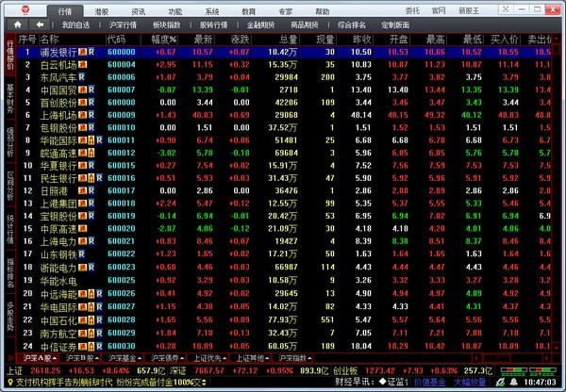
Task: Open the 资讯 menu tab
Action: pyautogui.click(x=139, y=11)
